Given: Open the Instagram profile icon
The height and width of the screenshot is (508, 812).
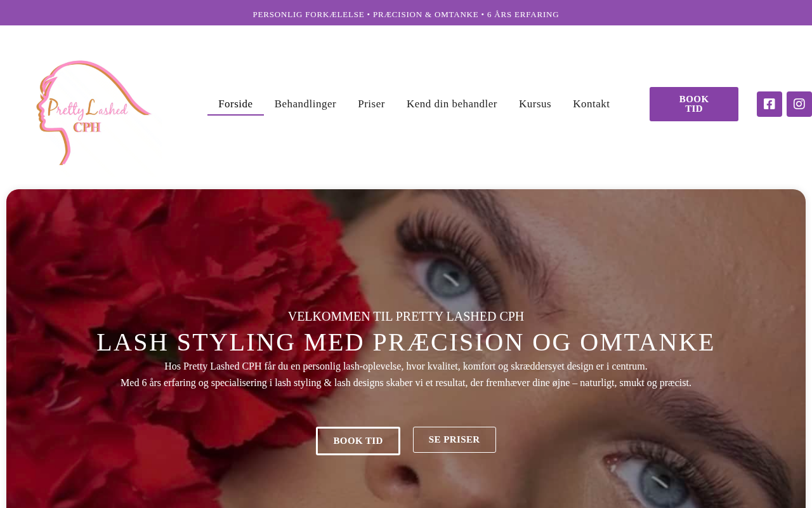Looking at the screenshot, I should click(799, 104).
